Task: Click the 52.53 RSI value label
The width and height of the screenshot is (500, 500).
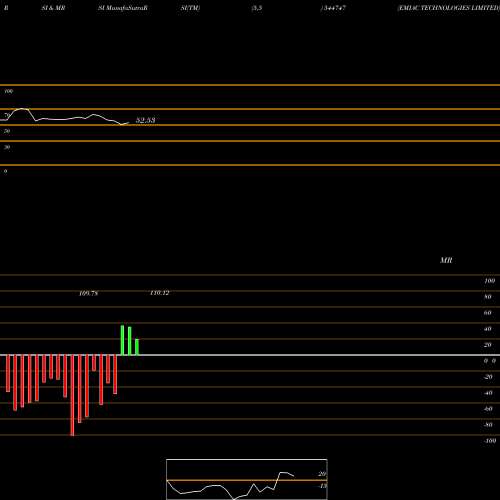Action: (145, 120)
